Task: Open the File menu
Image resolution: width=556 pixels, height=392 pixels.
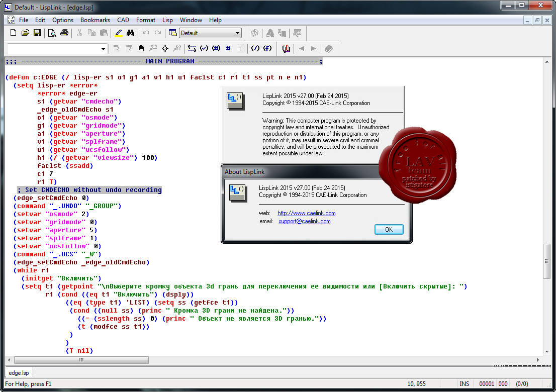Action: pyautogui.click(x=24, y=20)
